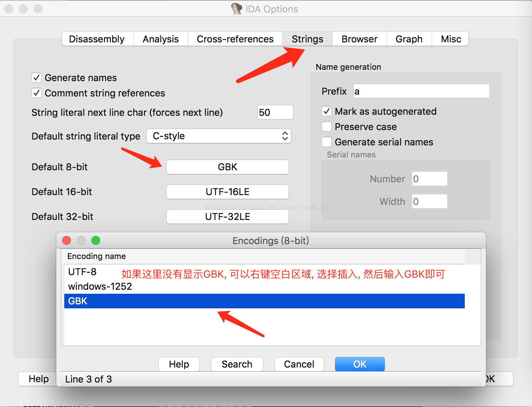Viewport: 532px width, 407px height.
Task: Switch to the Graph tab
Action: (x=409, y=39)
